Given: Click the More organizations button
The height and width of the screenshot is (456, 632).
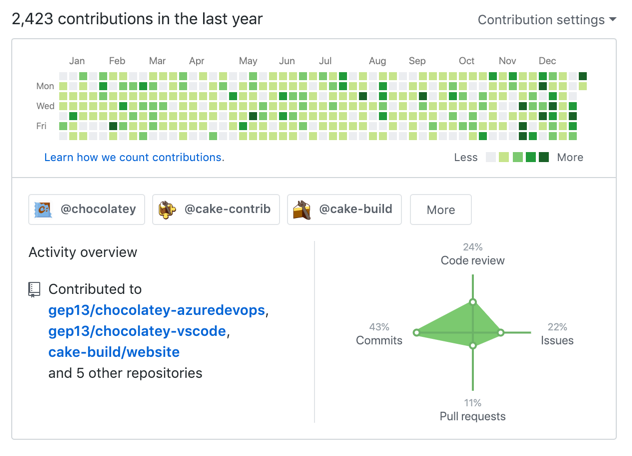Looking at the screenshot, I should pos(440,210).
